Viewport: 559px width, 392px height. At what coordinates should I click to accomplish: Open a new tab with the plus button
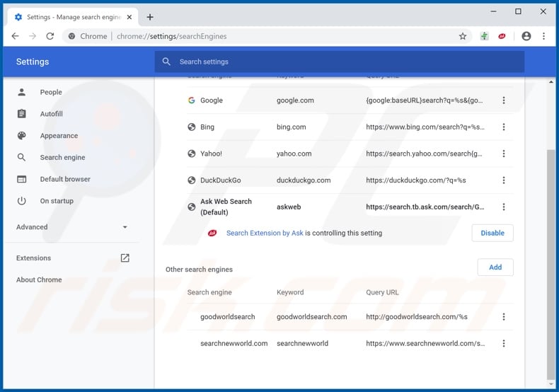click(x=150, y=17)
